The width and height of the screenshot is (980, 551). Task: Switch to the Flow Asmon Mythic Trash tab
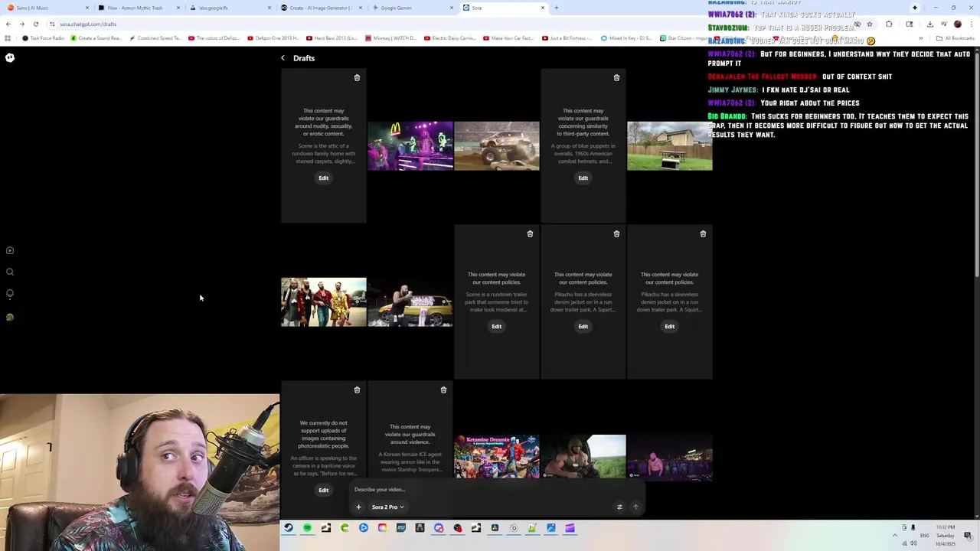[137, 8]
